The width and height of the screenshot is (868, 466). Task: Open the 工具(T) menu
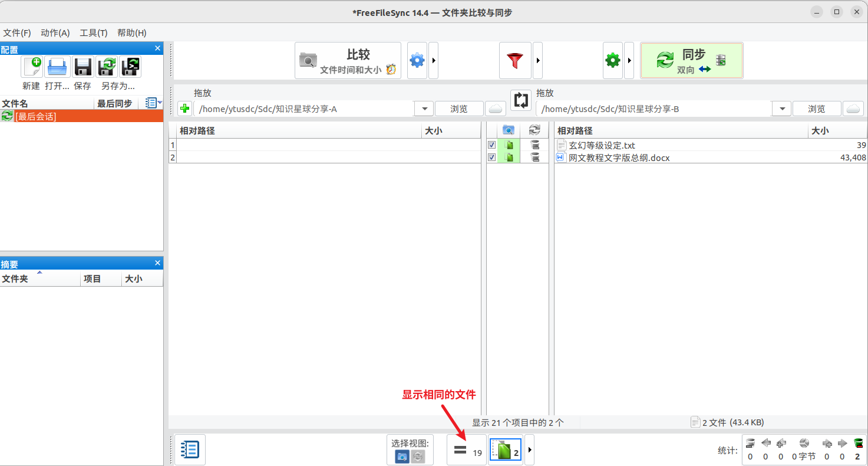click(x=93, y=32)
